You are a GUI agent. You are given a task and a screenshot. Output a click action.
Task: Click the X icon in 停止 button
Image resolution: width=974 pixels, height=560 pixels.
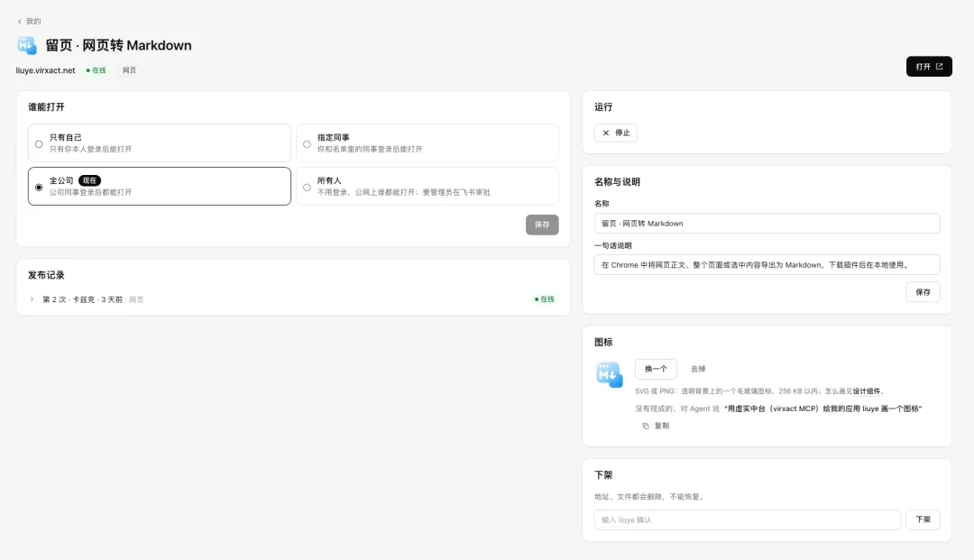[606, 133]
